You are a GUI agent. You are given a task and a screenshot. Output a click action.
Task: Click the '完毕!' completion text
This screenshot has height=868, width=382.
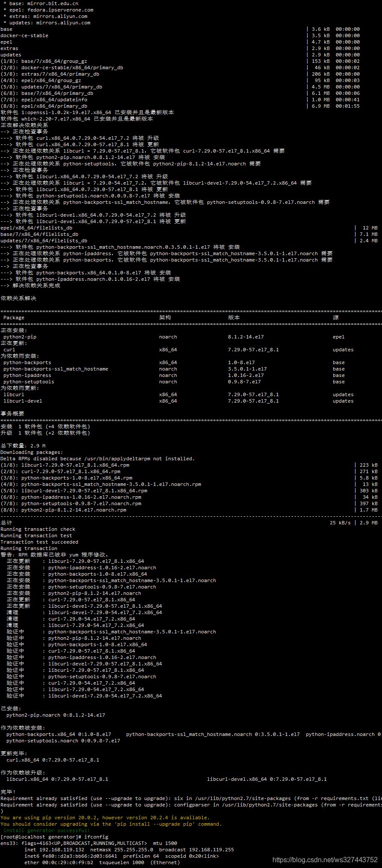pos(8,792)
